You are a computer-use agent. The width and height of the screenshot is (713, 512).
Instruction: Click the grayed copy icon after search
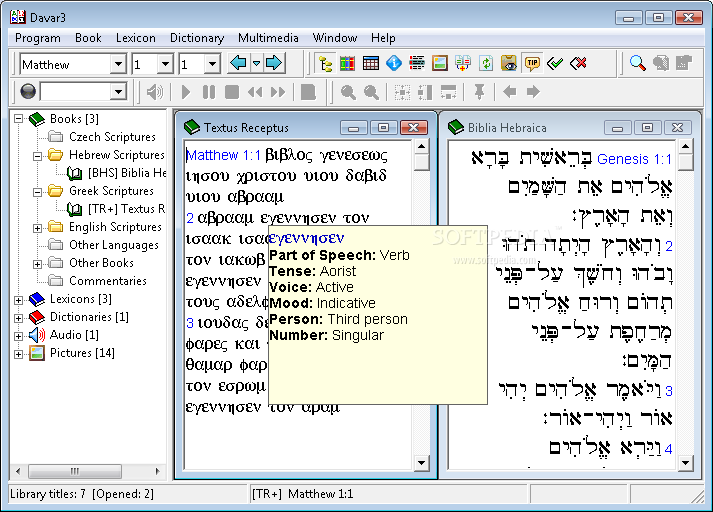click(x=660, y=63)
